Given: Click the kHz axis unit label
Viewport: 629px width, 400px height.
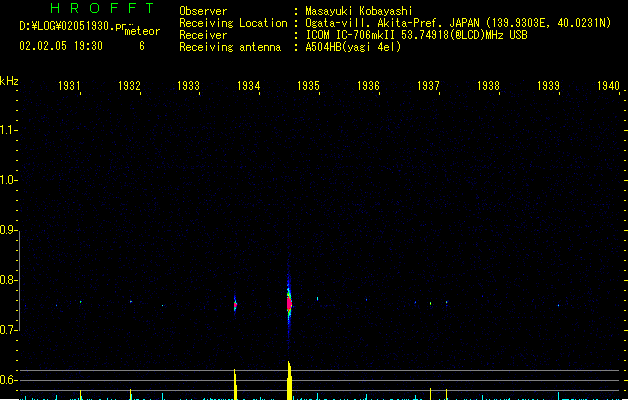Looking at the screenshot, I should point(9,81).
